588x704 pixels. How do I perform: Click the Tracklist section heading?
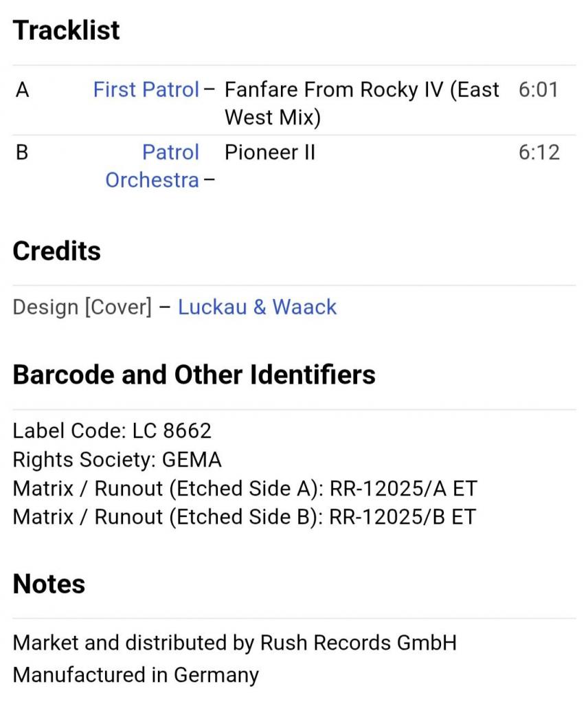click(x=66, y=30)
